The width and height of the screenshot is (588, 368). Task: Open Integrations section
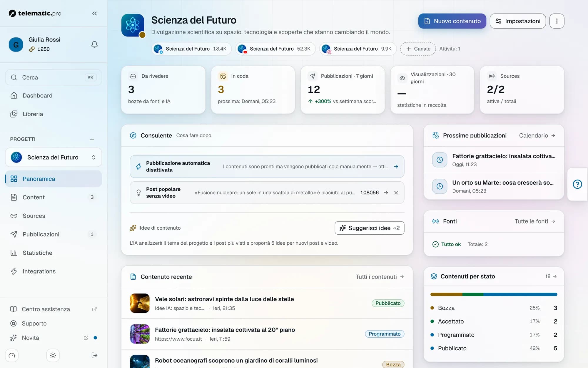coord(54,271)
